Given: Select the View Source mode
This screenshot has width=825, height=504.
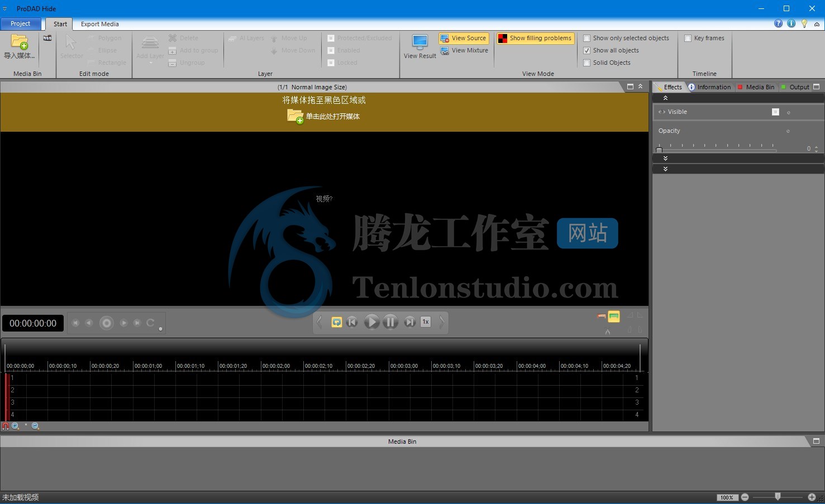Looking at the screenshot, I should (x=464, y=38).
